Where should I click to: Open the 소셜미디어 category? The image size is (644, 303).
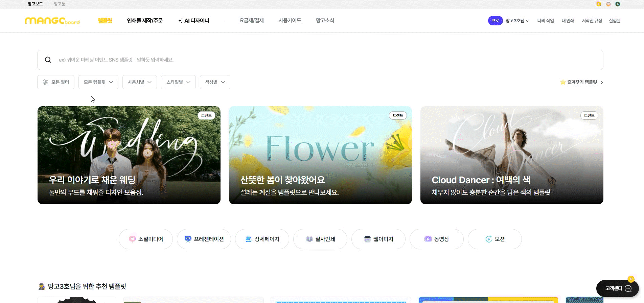click(x=146, y=239)
